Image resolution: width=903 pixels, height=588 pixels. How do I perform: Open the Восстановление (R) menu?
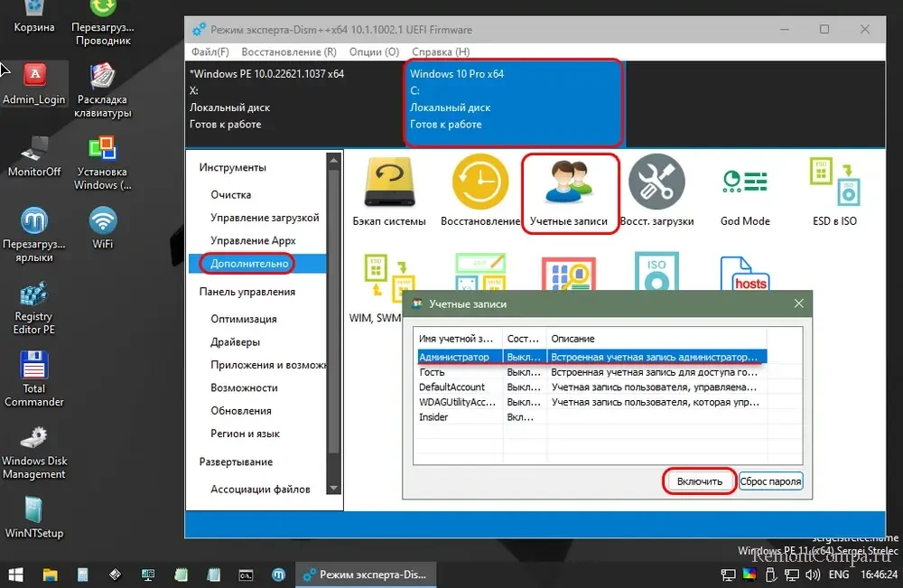(x=289, y=51)
